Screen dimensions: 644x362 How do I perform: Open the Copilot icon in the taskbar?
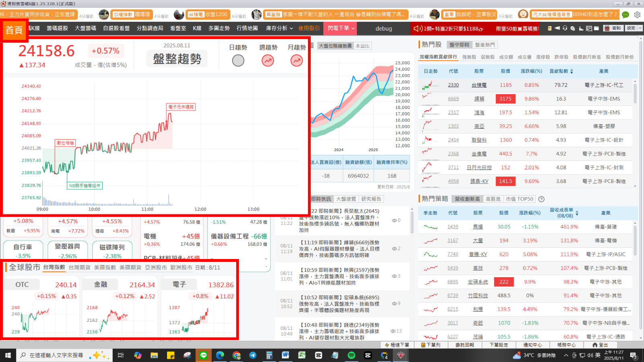[x=138, y=355]
